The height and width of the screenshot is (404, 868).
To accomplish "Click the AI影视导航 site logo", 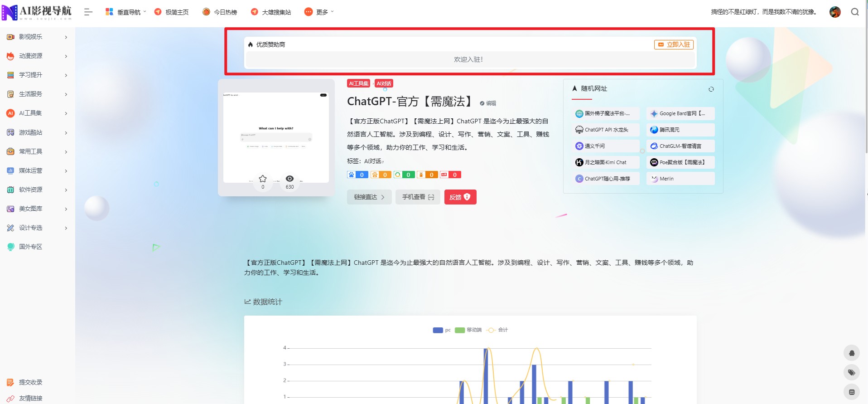I will click(x=37, y=12).
